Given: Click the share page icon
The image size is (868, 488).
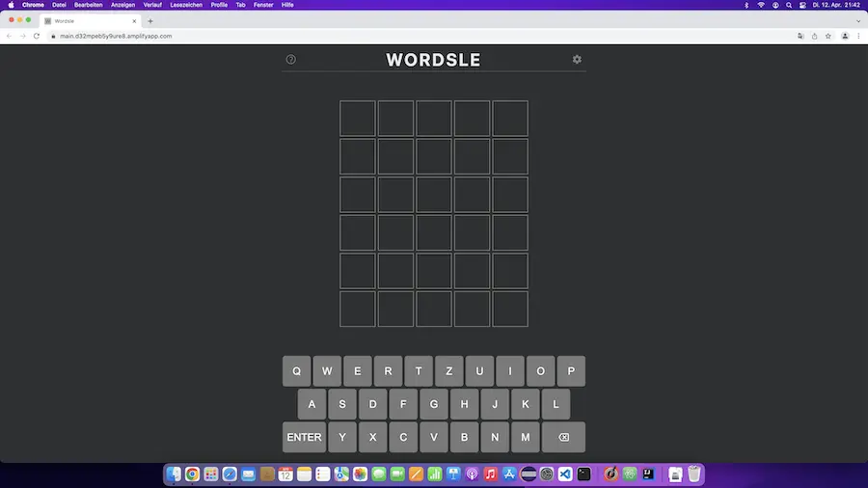Looking at the screenshot, I should tap(814, 36).
